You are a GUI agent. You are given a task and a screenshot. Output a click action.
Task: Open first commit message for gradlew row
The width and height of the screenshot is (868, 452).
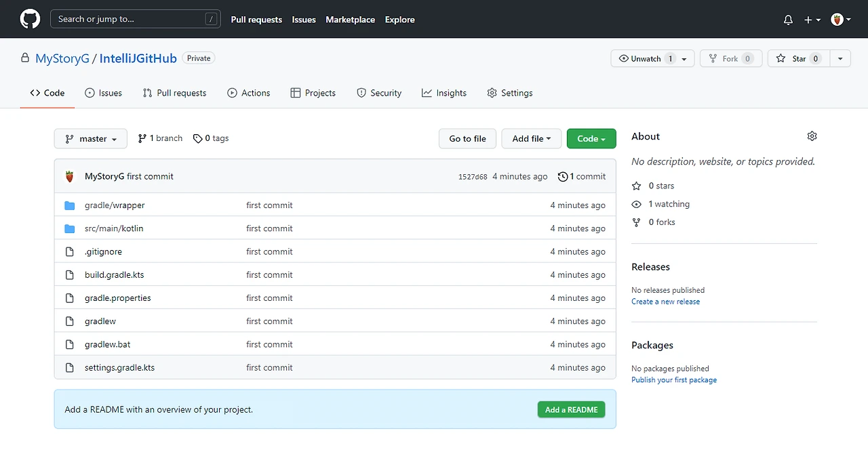click(x=269, y=321)
